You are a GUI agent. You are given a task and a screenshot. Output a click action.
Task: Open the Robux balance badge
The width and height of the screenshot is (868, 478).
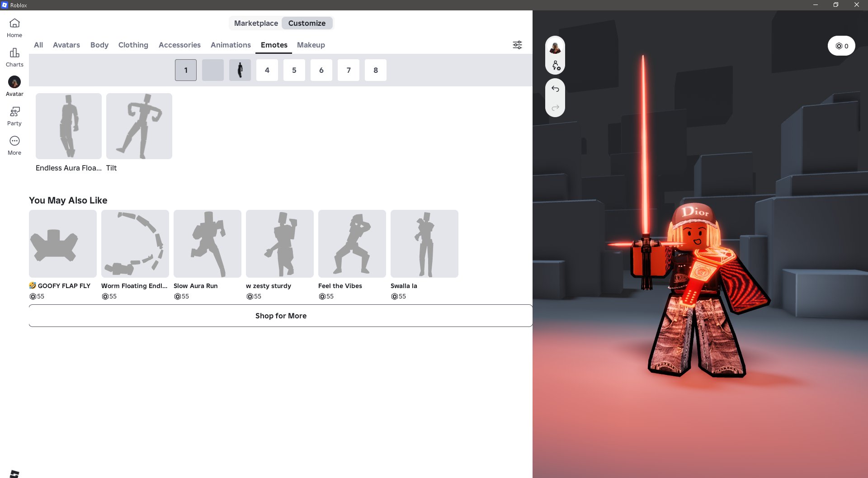tap(841, 46)
